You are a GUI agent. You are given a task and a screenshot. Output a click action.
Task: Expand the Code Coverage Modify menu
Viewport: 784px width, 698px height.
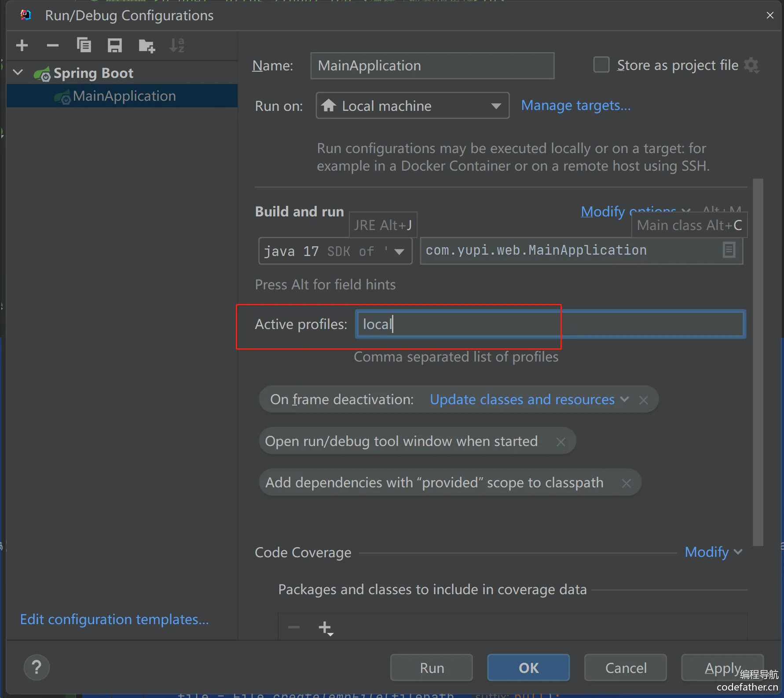coord(714,552)
